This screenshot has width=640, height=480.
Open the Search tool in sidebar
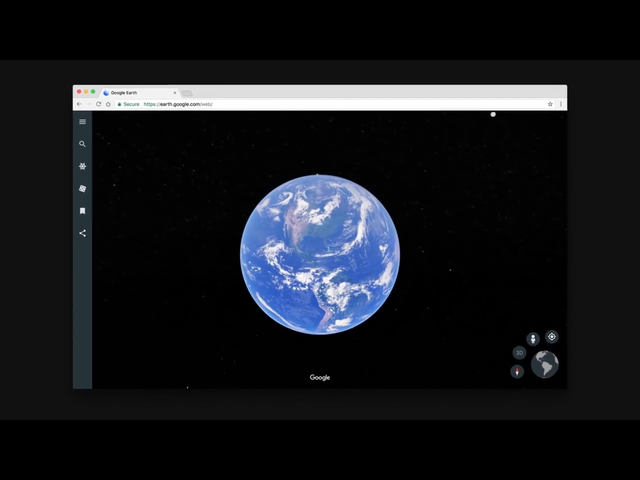(82, 144)
